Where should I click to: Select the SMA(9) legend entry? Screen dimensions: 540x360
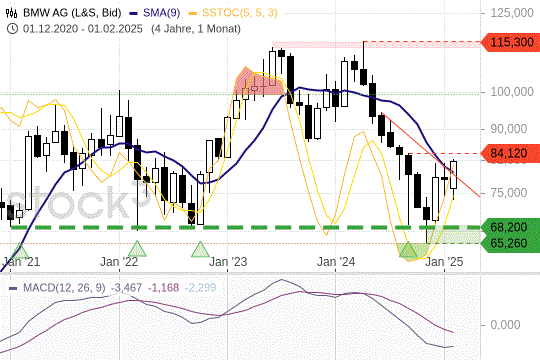coord(155,13)
